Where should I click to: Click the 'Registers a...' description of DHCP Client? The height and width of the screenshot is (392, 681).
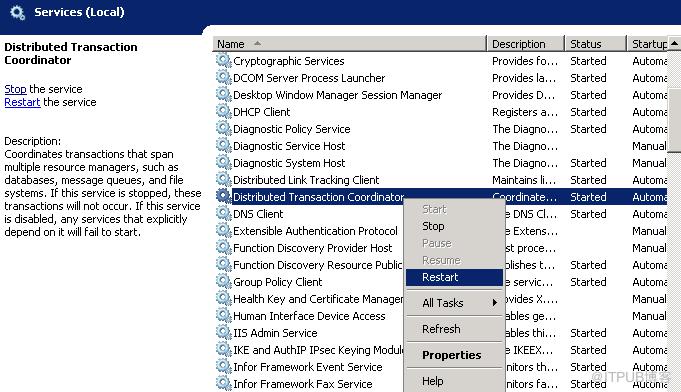point(525,112)
